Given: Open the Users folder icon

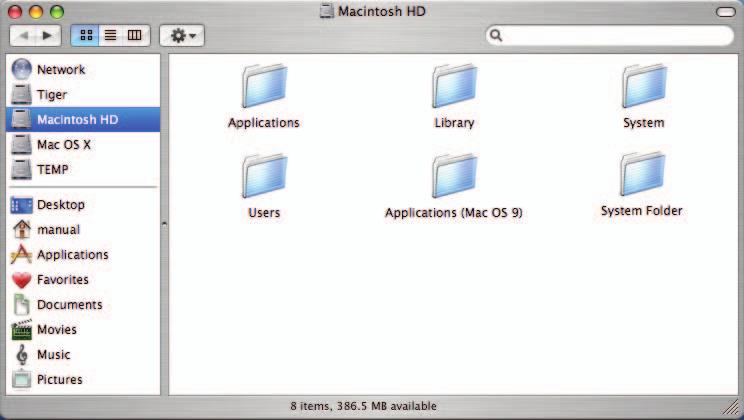Looking at the screenshot, I should pyautogui.click(x=264, y=176).
